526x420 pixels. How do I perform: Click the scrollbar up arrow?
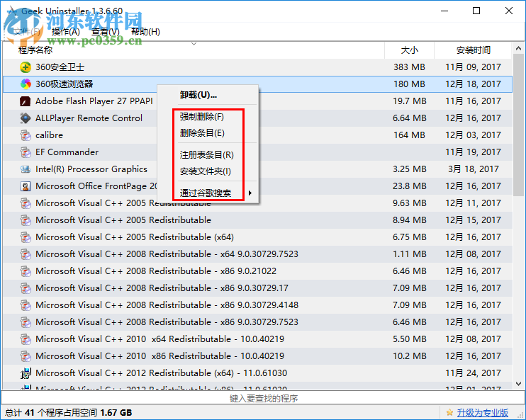click(519, 49)
